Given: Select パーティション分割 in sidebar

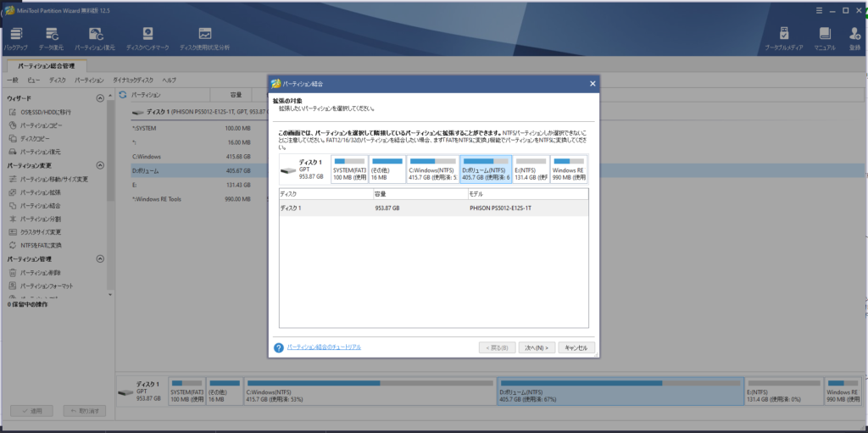Looking at the screenshot, I should tap(35, 219).
